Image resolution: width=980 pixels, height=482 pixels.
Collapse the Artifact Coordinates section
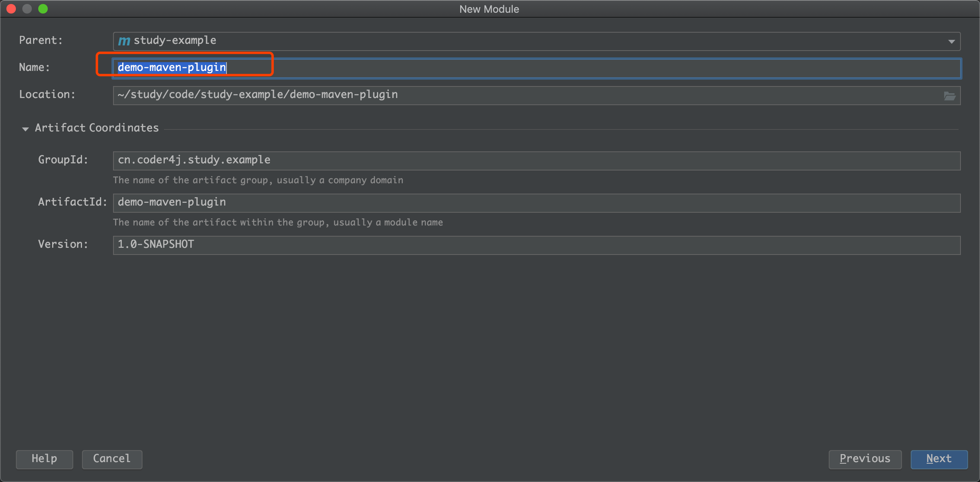25,129
